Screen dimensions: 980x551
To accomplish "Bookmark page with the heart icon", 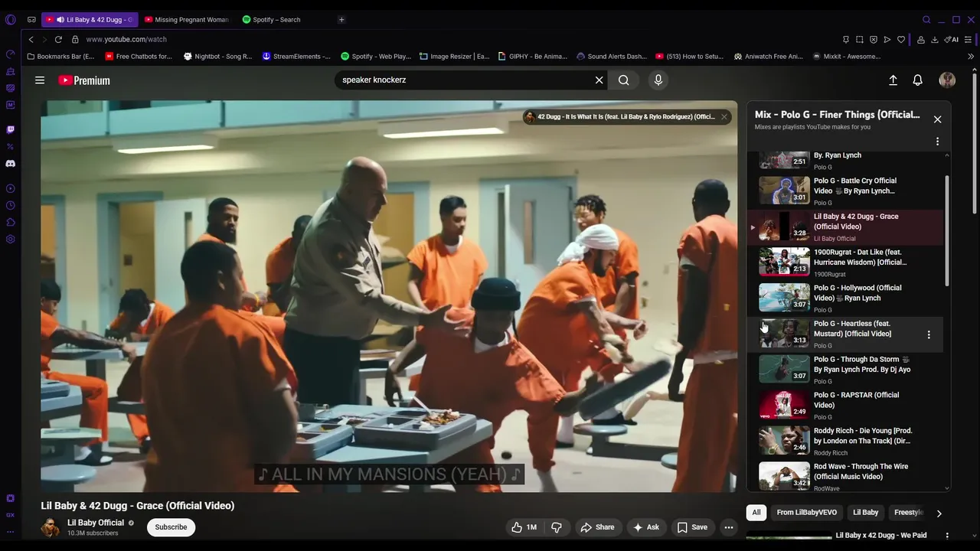I will pyautogui.click(x=901, y=40).
